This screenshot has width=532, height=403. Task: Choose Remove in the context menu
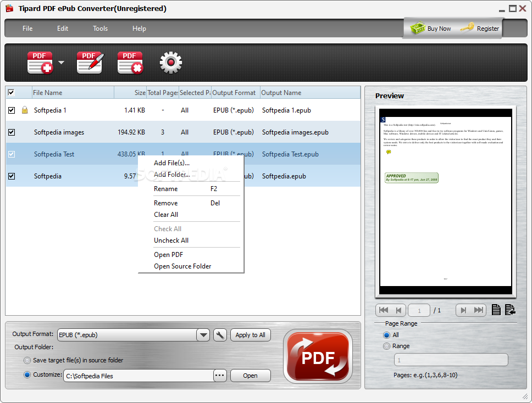click(x=191, y=203)
